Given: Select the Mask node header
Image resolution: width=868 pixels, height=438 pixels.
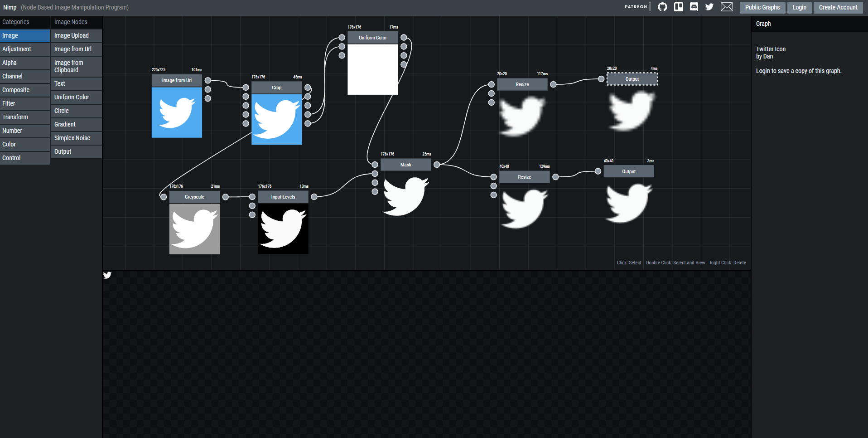Looking at the screenshot, I should 406,165.
